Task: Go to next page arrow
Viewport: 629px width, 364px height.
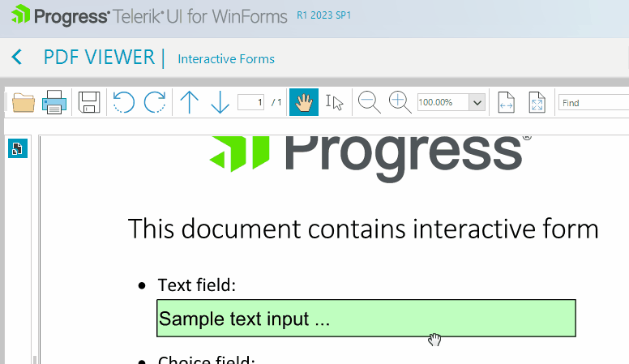Action: click(x=220, y=102)
